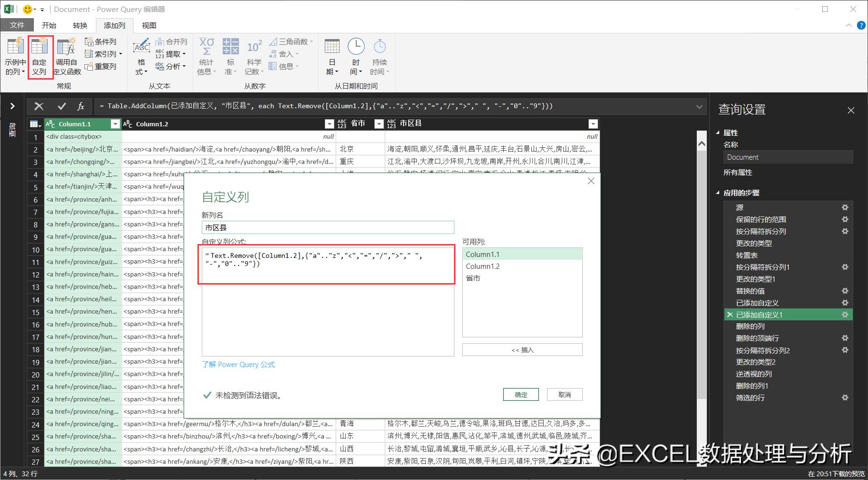
Task: Select Column1.1 in the 可用列 list
Action: pos(483,254)
